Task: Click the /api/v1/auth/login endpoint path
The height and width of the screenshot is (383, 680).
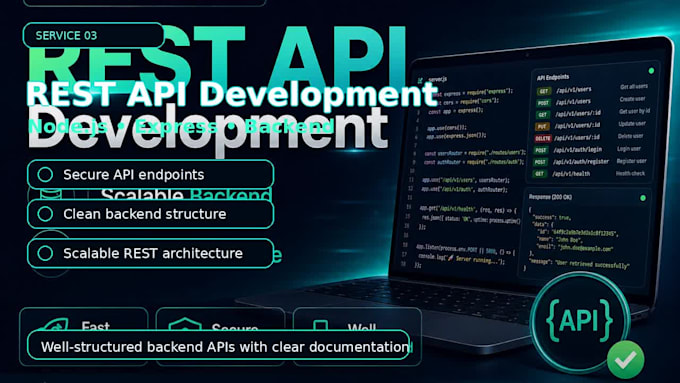Action: pos(578,150)
